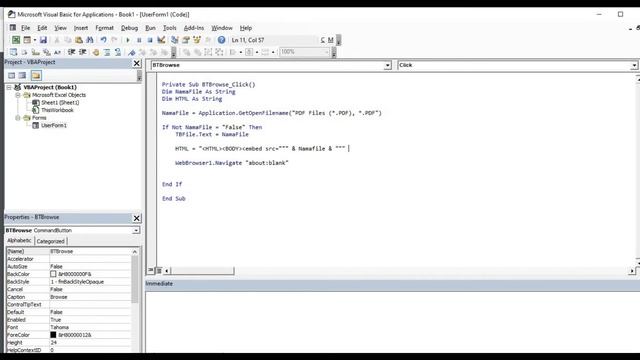Switch to Procedure View button

coord(151,270)
